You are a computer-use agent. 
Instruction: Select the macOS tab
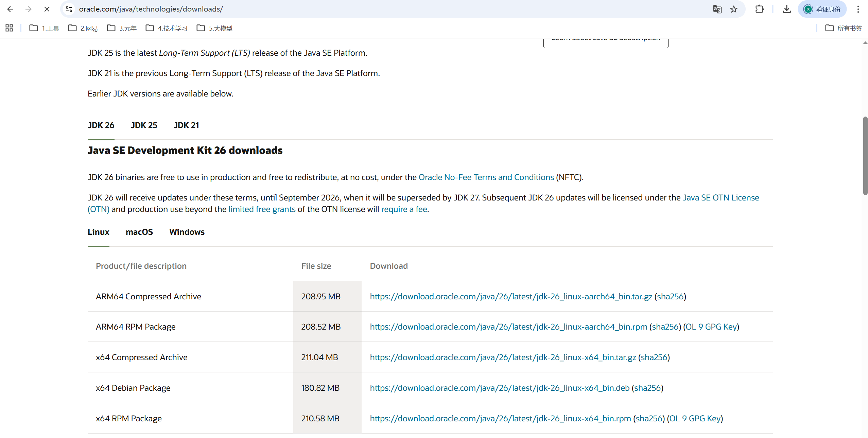tap(139, 232)
